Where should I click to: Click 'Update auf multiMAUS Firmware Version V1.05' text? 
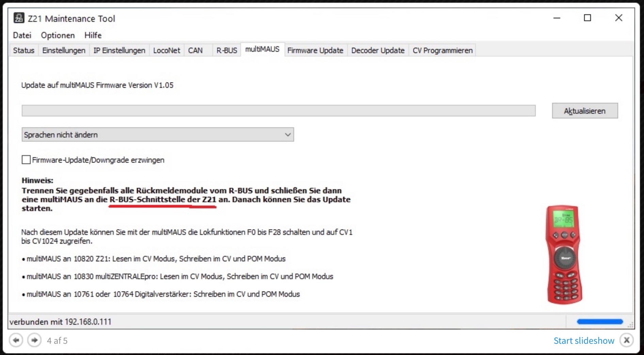coord(97,85)
